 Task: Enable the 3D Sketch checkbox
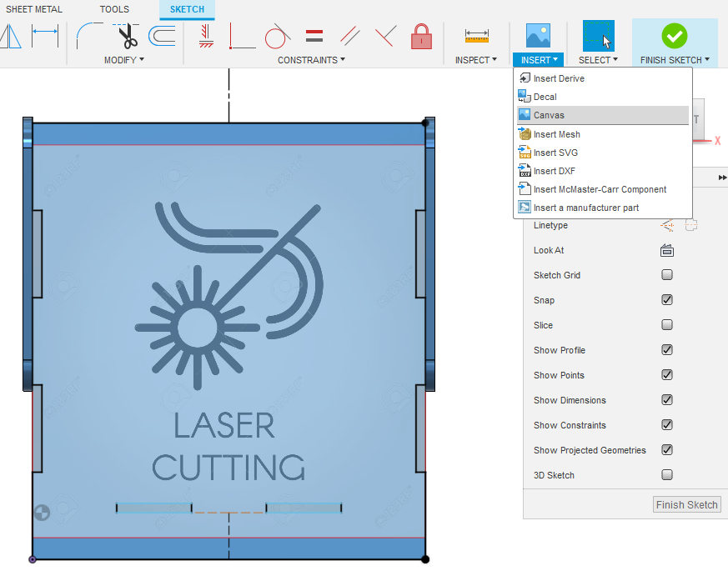(x=667, y=474)
